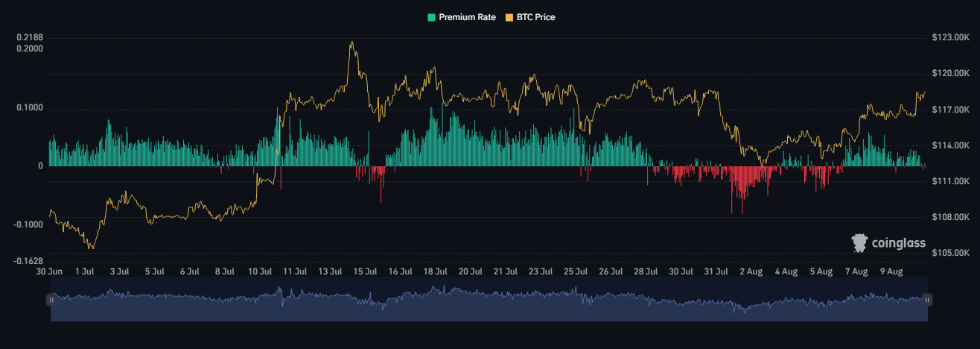Click the 30 Jun x-axis date label

pyautogui.click(x=49, y=272)
